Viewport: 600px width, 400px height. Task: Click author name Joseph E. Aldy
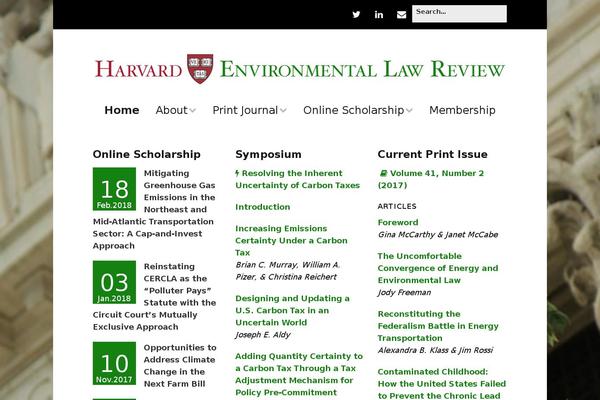click(x=263, y=335)
